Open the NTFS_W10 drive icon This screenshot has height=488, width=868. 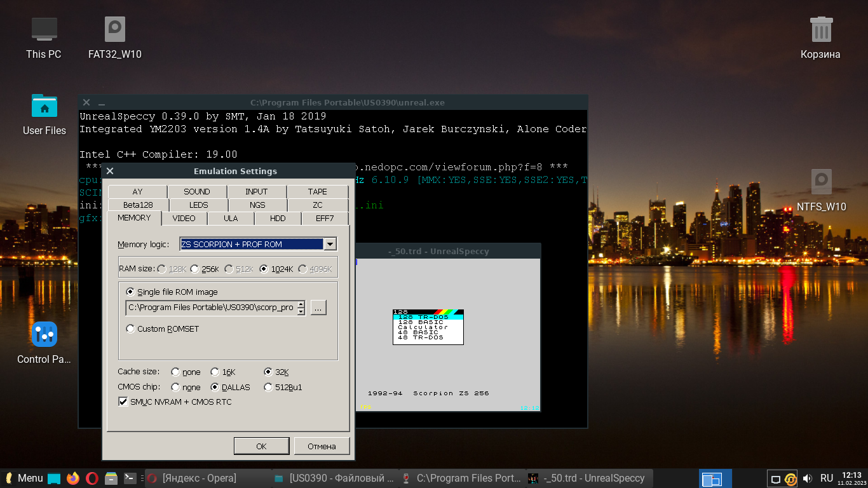point(821,191)
